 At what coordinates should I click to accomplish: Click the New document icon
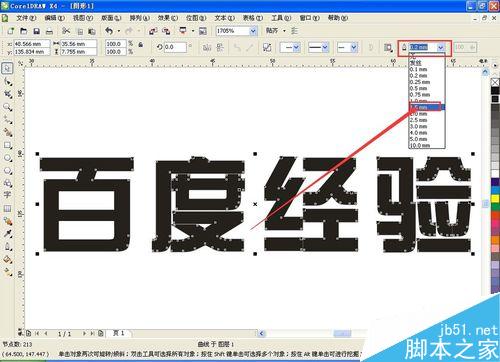coord(11,31)
